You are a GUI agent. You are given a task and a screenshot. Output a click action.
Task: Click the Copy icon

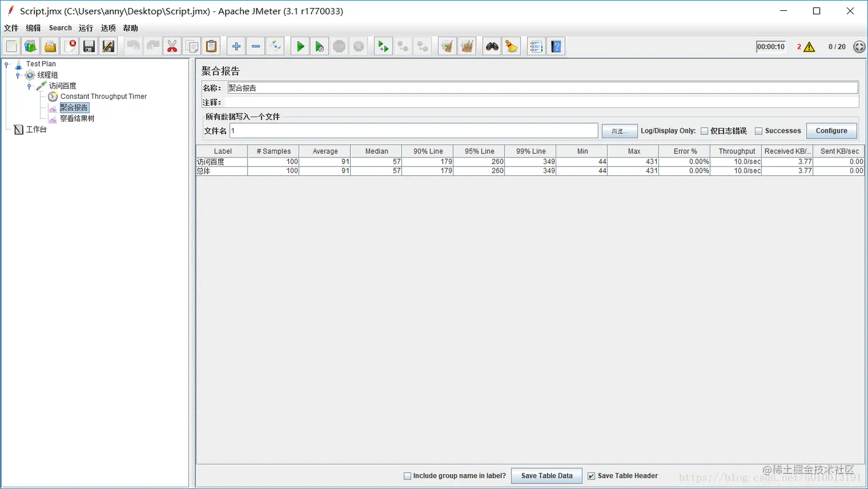tap(192, 47)
